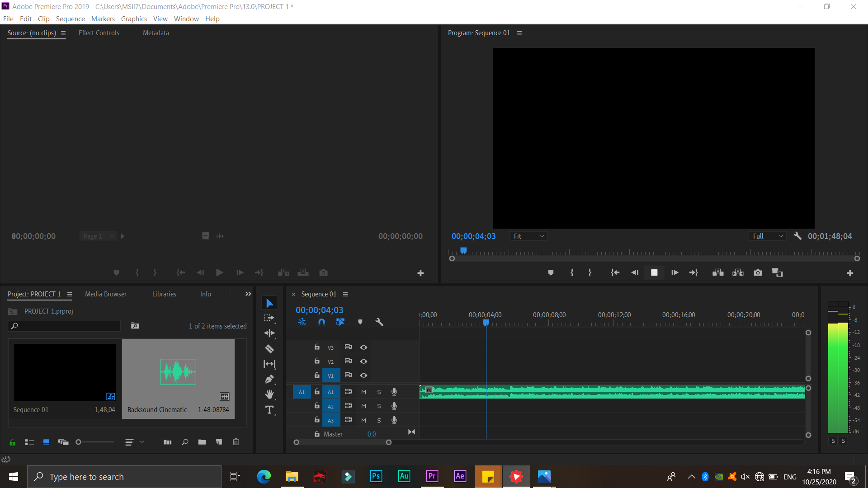Switch to Libraries tab
This screenshot has width=868, height=488.
[164, 294]
